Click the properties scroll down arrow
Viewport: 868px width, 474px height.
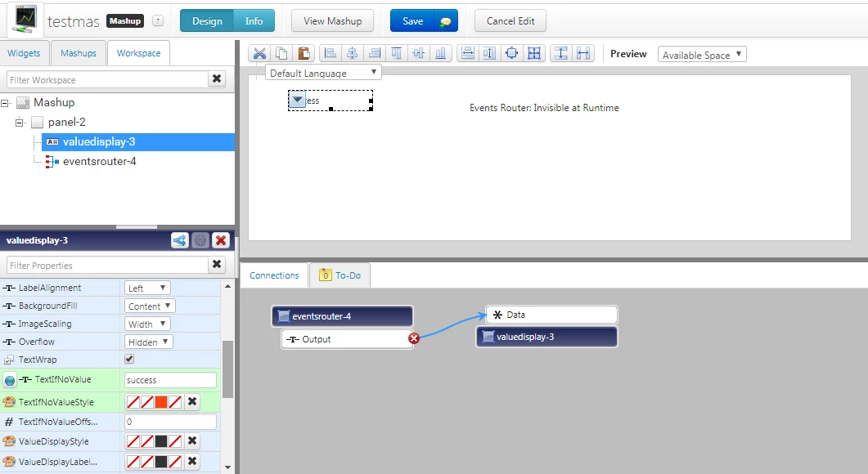[x=227, y=468]
